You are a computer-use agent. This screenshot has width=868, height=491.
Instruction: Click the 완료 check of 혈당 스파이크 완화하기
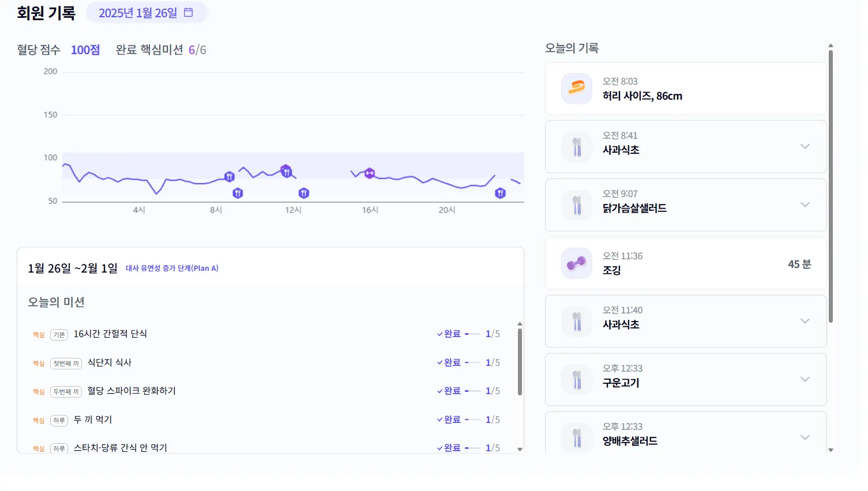point(449,391)
